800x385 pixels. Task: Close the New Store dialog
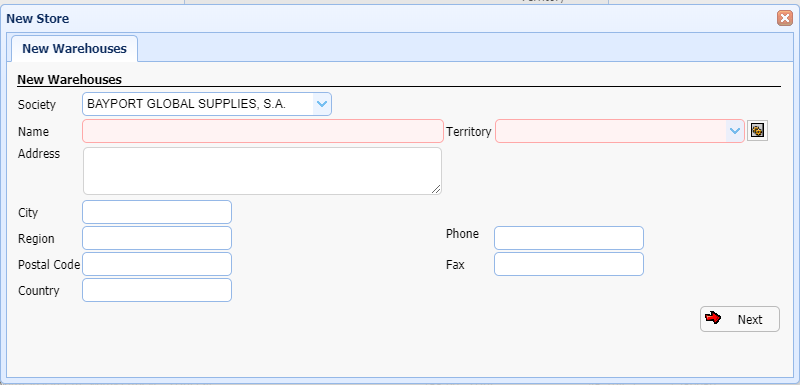pyautogui.click(x=785, y=18)
